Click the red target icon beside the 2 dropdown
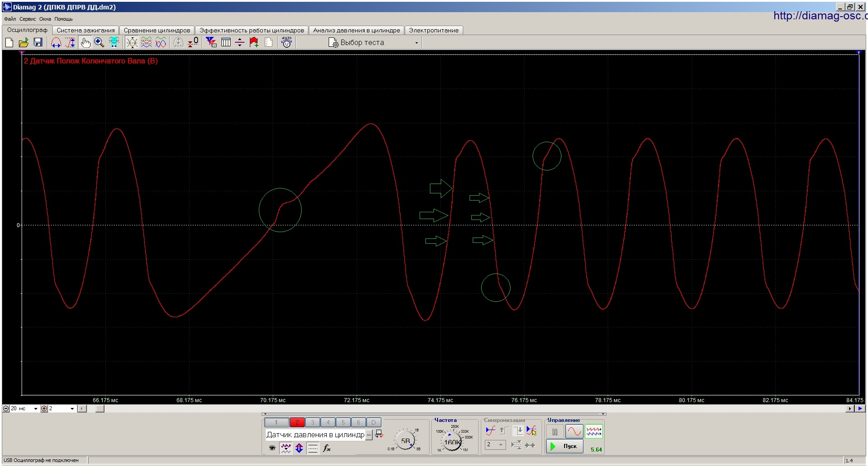Image resolution: width=868 pixels, height=466 pixels. pyautogui.click(x=44, y=408)
